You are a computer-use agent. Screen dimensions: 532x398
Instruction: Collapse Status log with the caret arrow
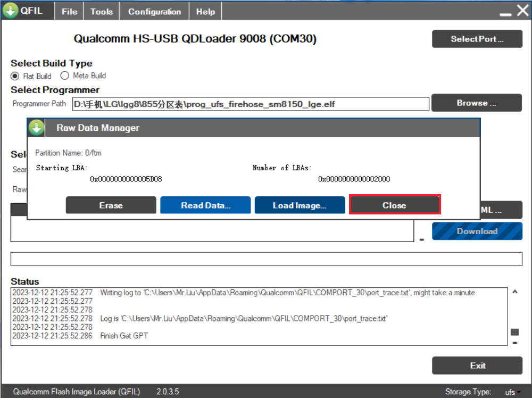point(514,292)
